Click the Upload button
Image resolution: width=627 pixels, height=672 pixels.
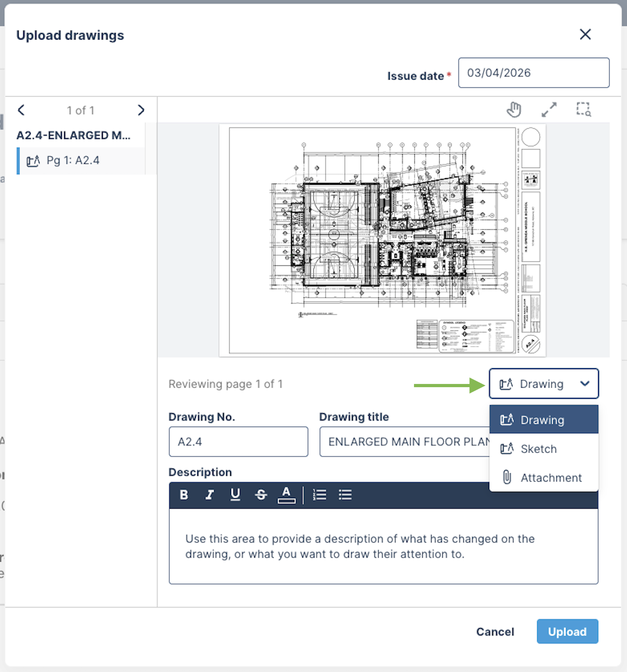(567, 632)
